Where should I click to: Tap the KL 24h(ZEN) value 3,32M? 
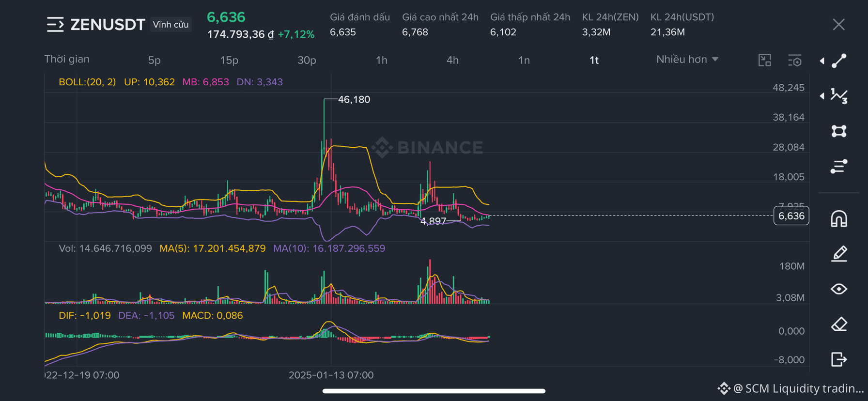pos(596,32)
